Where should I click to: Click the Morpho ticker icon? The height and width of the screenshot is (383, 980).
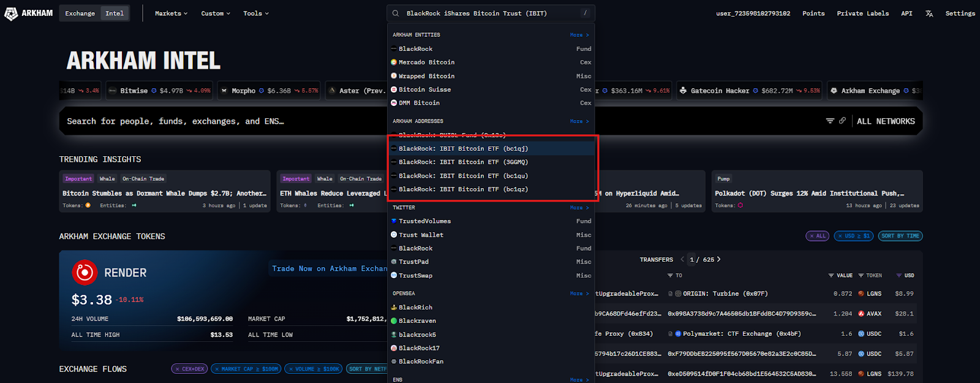coord(224,91)
